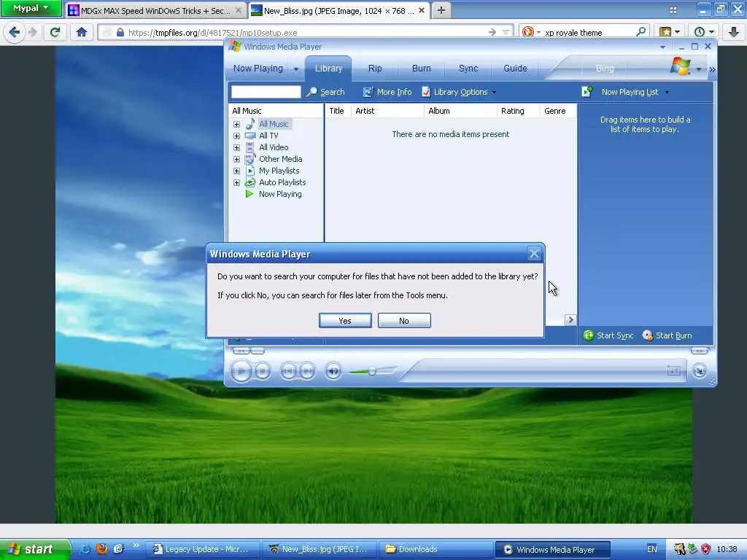
Task: Switch to the MDGx MAX Speed browser tab
Action: coord(155,10)
